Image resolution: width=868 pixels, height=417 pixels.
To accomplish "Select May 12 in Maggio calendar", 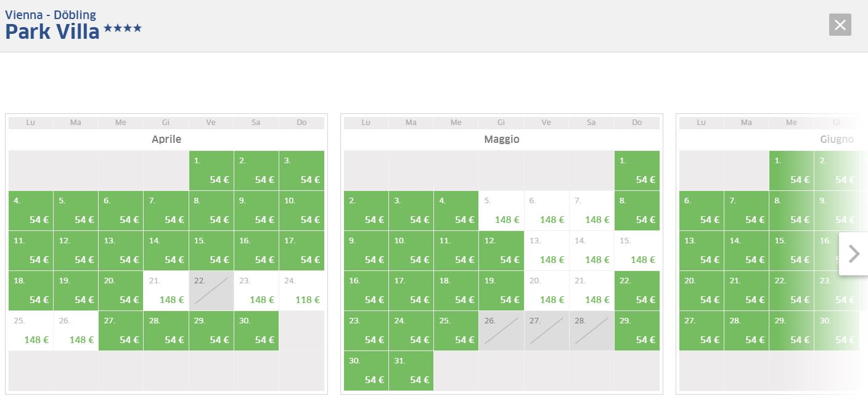I will (x=501, y=251).
